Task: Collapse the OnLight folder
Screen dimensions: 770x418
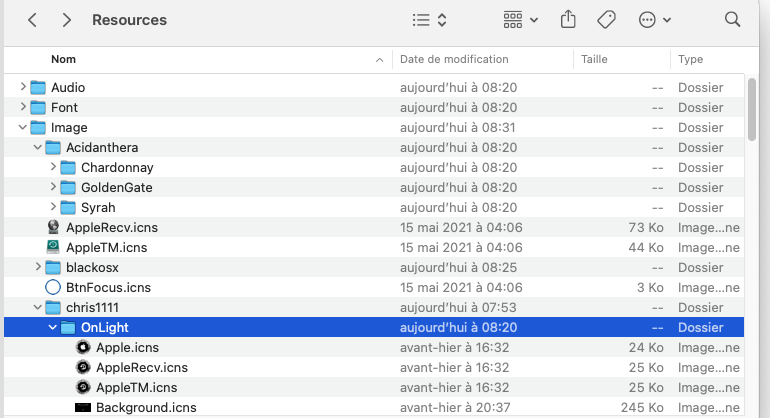Action: 53,327
